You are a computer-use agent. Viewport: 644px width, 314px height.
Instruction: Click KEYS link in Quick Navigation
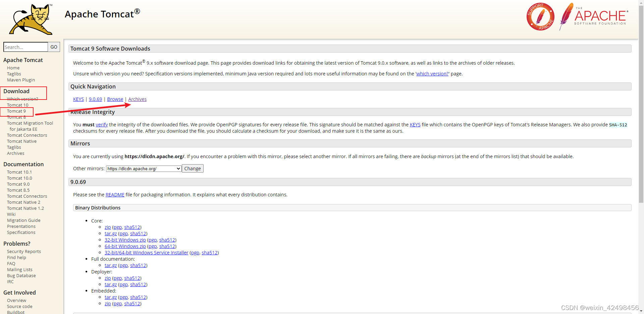(78, 99)
